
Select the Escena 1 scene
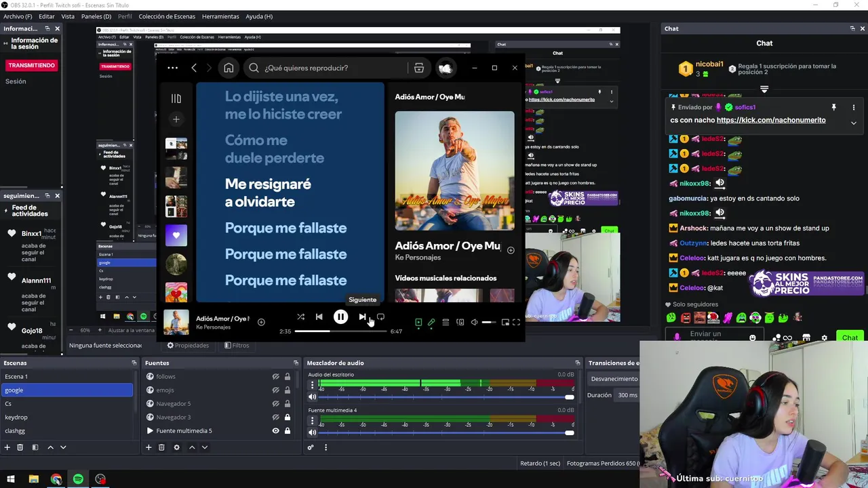66,376
